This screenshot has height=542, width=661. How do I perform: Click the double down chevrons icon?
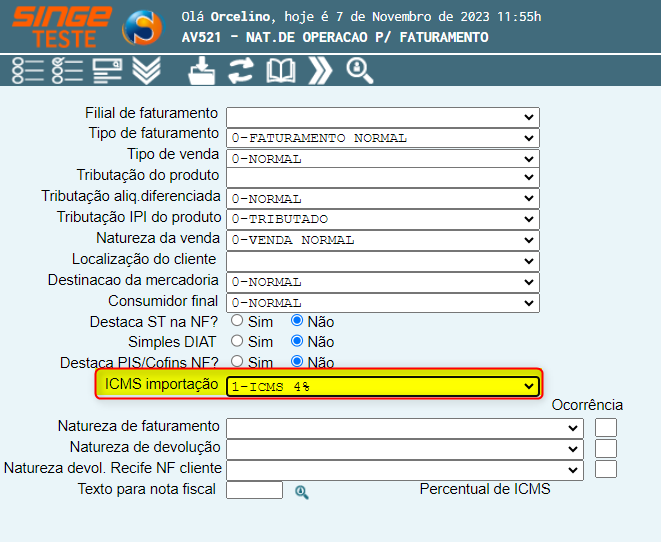click(146, 70)
